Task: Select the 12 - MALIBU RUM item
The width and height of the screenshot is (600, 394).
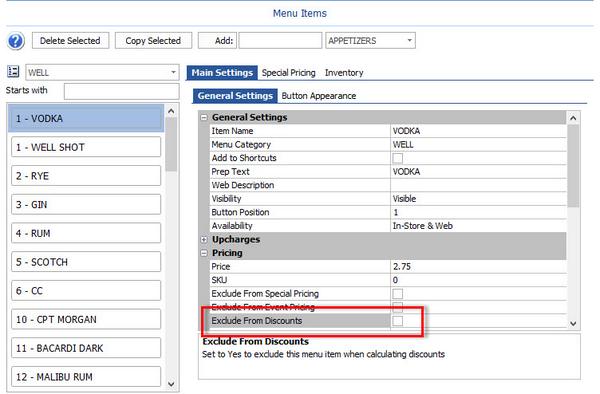Action: [x=86, y=376]
